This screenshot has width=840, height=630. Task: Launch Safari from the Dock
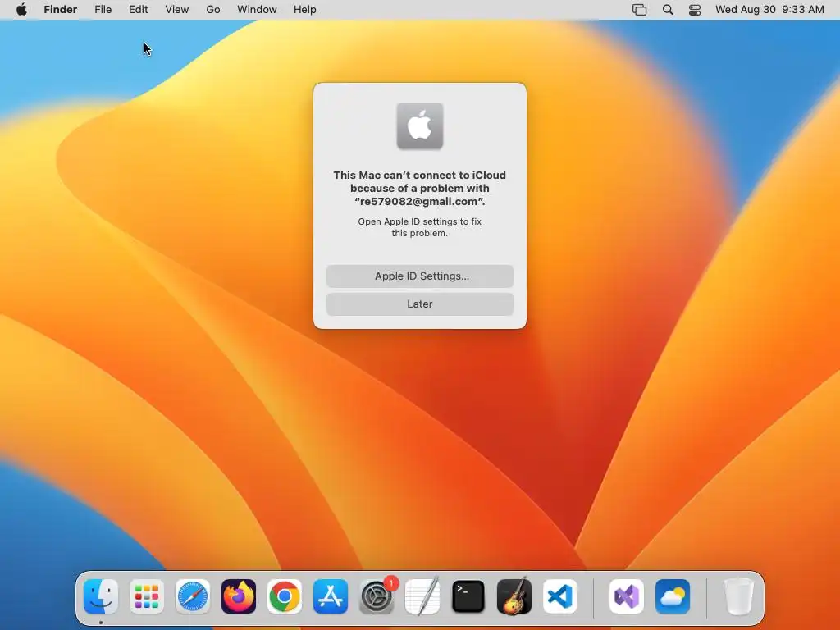193,596
